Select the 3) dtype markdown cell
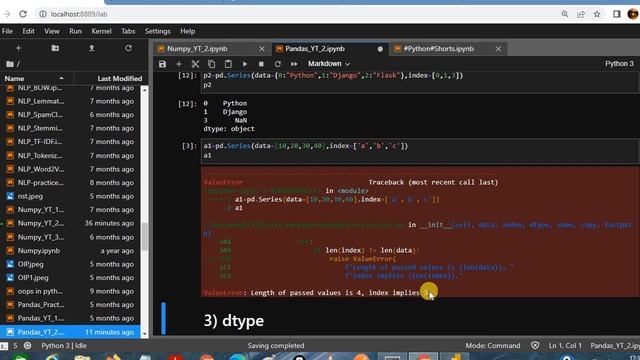The image size is (640, 360). pyautogui.click(x=420, y=321)
